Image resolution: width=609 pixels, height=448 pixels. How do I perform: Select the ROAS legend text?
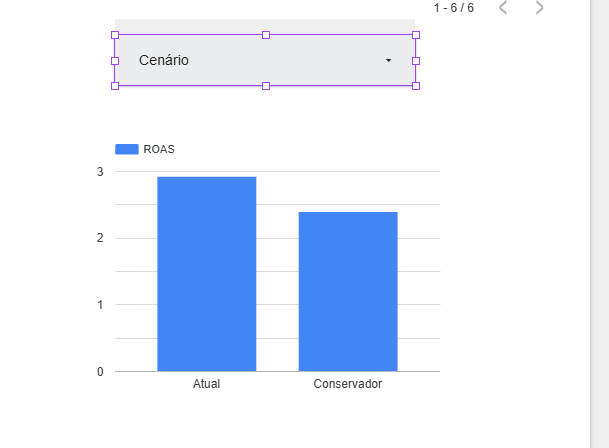click(159, 149)
